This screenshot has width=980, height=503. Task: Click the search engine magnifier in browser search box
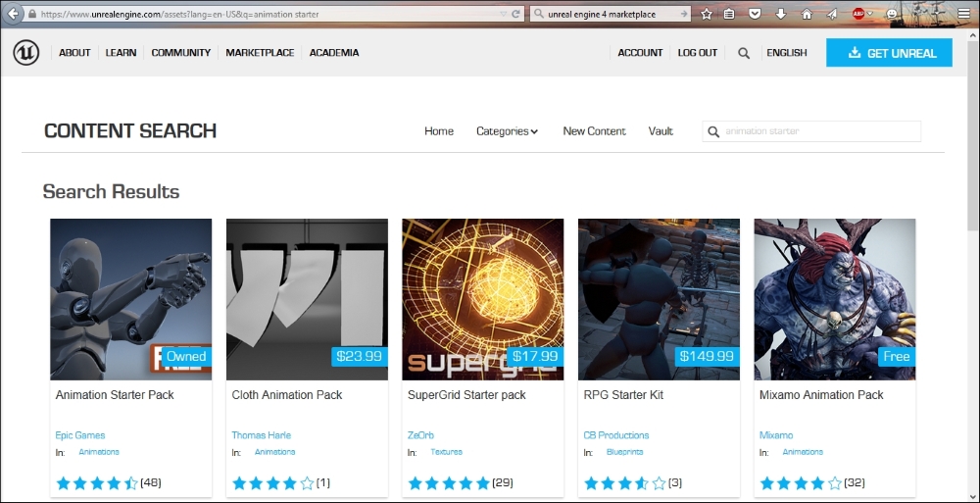click(x=539, y=14)
